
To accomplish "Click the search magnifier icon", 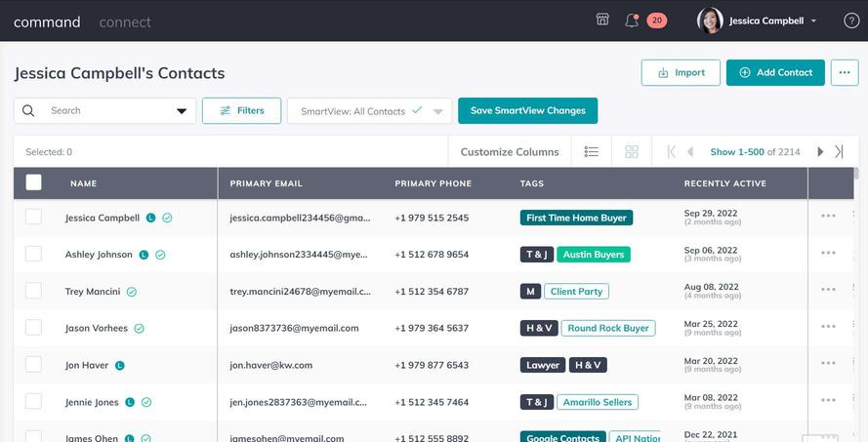I will [x=28, y=110].
